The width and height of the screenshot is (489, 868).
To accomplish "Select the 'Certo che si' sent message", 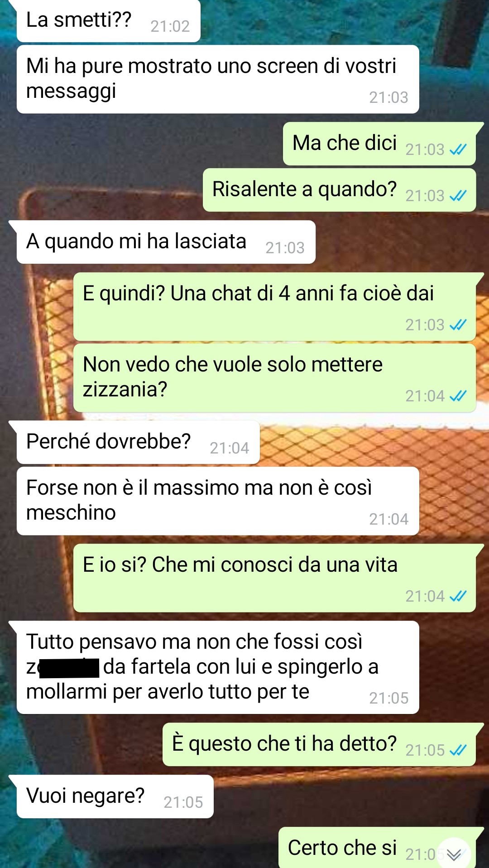I will tap(377, 848).
